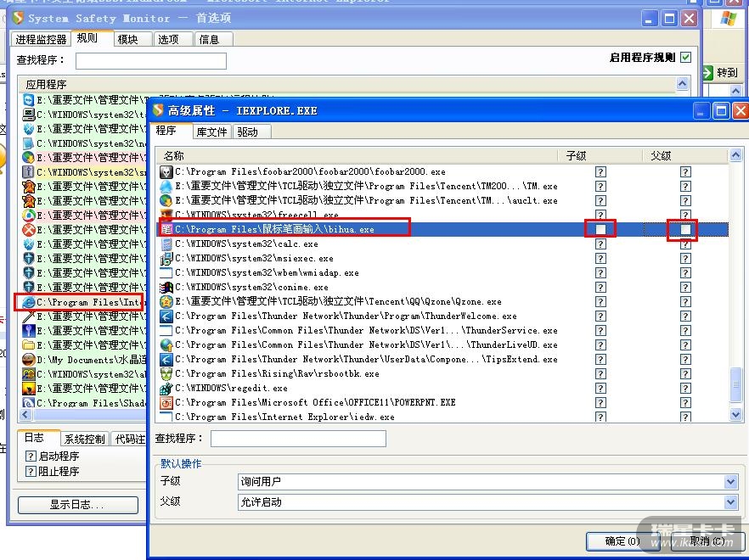Click the green 转到 arrow icon in IE
Screen dimensions: 749x560
pyautogui.click(x=707, y=73)
